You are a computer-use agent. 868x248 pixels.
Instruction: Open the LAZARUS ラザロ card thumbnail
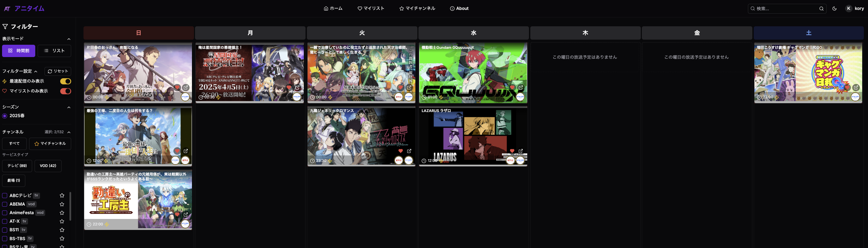click(473, 136)
